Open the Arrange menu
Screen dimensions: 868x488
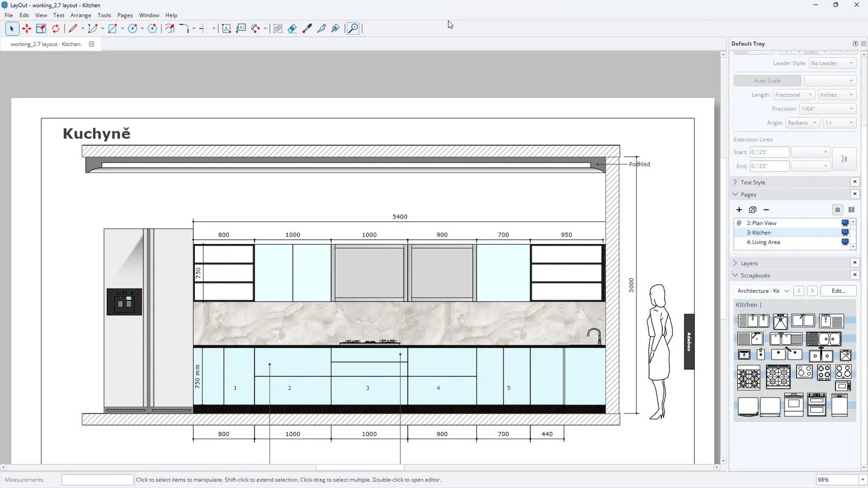pos(81,15)
